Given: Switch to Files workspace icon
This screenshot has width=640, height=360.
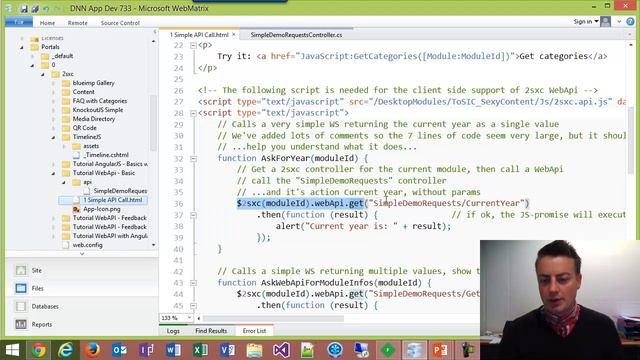Looking at the screenshot, I should point(21,288).
